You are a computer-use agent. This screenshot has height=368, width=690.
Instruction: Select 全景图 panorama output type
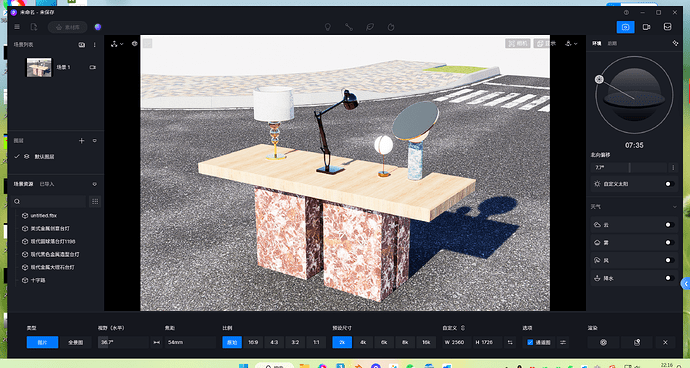point(76,342)
